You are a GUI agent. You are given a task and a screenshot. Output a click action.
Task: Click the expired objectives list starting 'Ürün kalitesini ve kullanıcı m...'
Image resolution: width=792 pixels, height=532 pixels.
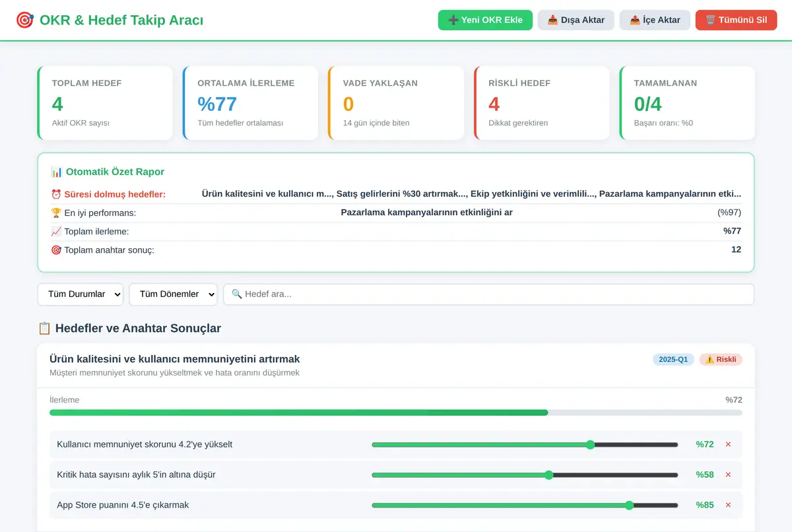tap(471, 194)
